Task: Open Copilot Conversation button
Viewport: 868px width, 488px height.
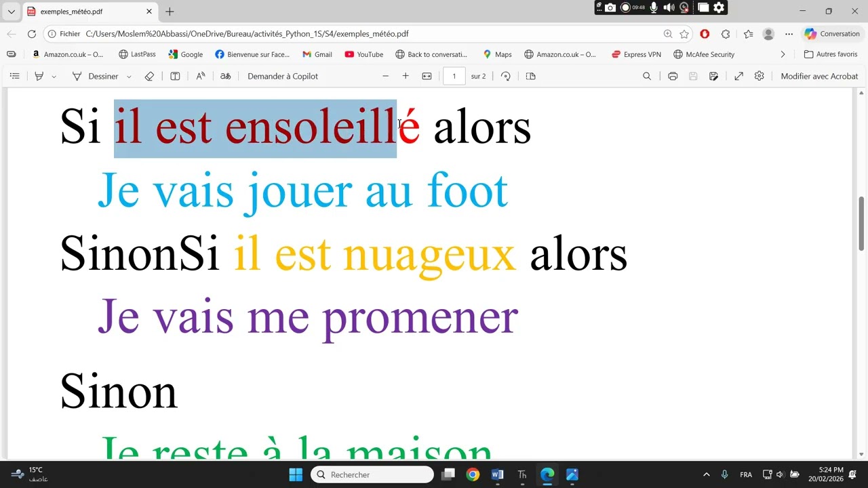Action: point(832,34)
